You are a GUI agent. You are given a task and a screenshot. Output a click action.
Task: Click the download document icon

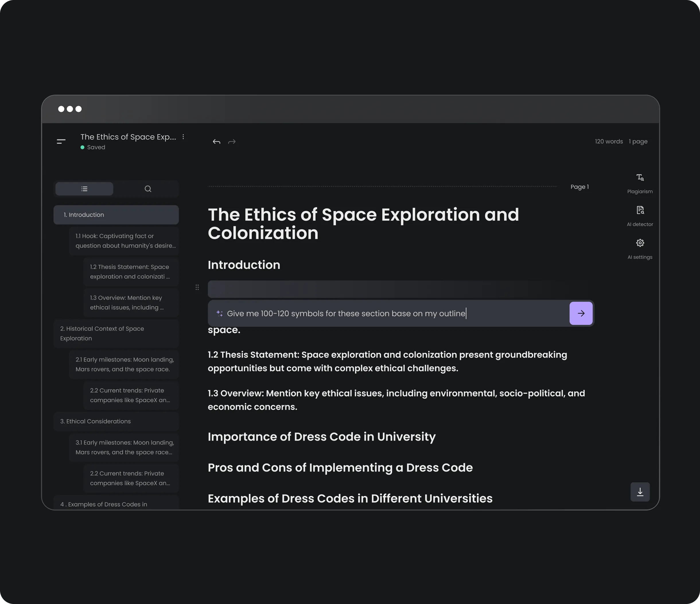coord(639,491)
